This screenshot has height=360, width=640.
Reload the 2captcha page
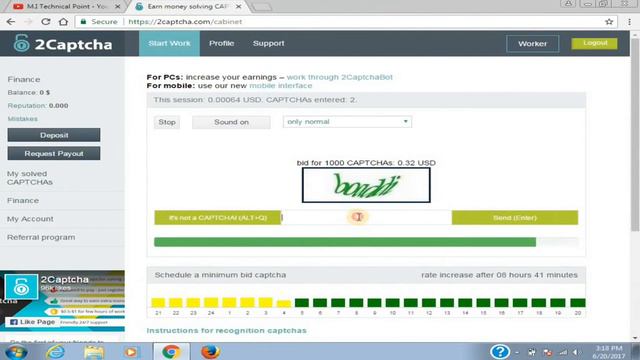coord(45,22)
